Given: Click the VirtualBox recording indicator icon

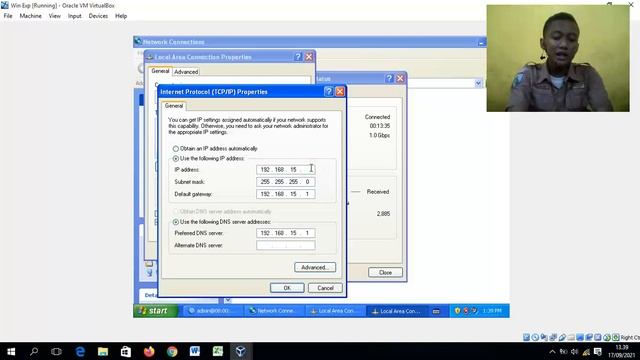Looking at the screenshot, I should click(589, 337).
